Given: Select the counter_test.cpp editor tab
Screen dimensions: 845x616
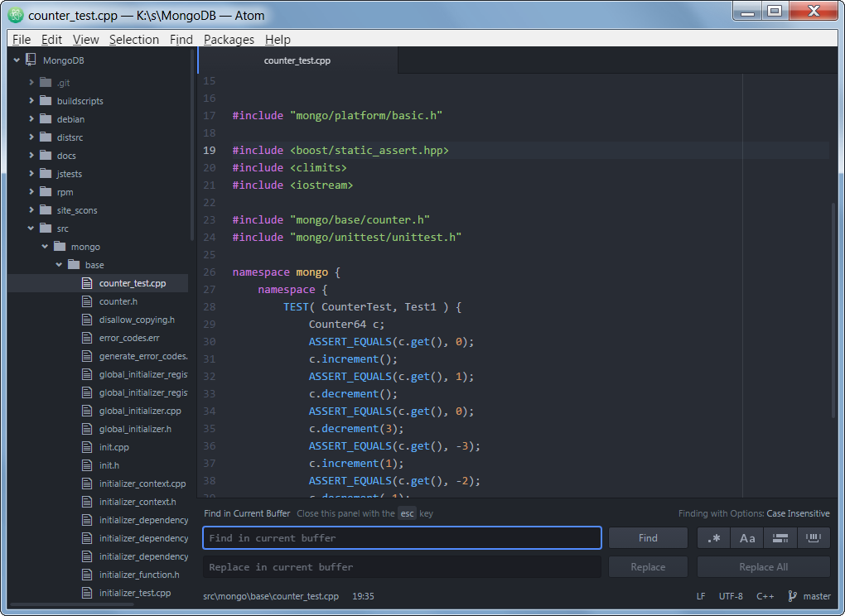Looking at the screenshot, I should (x=297, y=60).
